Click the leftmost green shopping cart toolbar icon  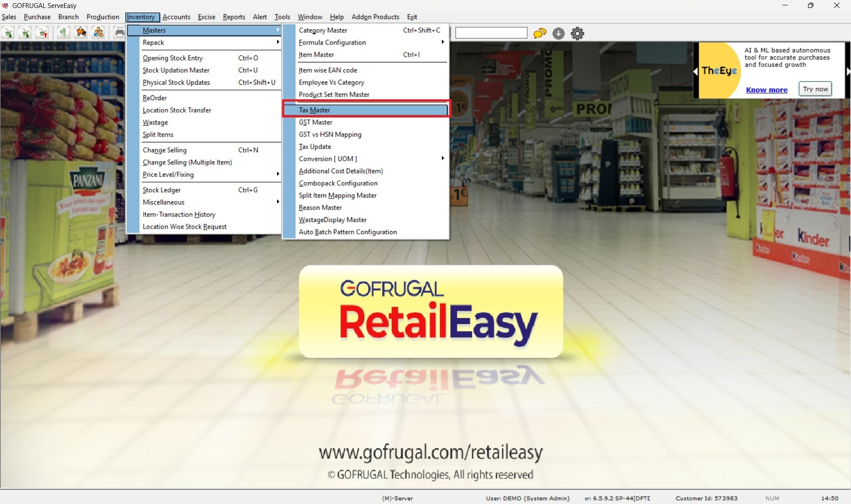pyautogui.click(x=8, y=33)
